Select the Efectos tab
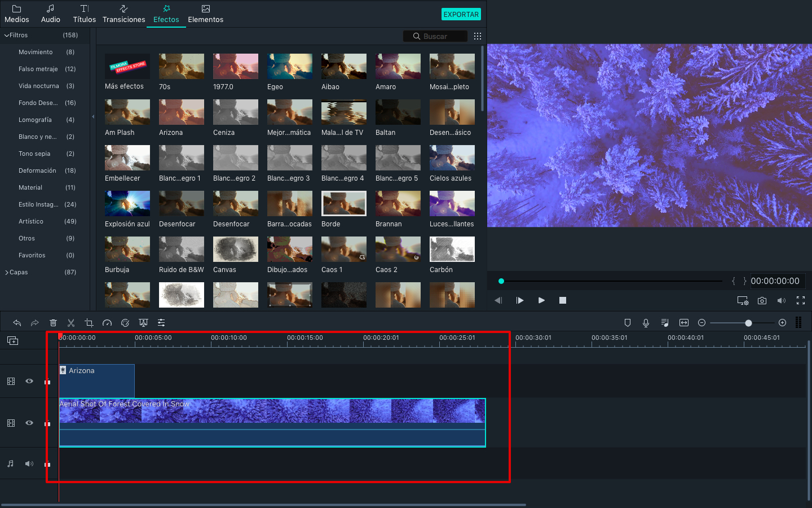 click(166, 14)
